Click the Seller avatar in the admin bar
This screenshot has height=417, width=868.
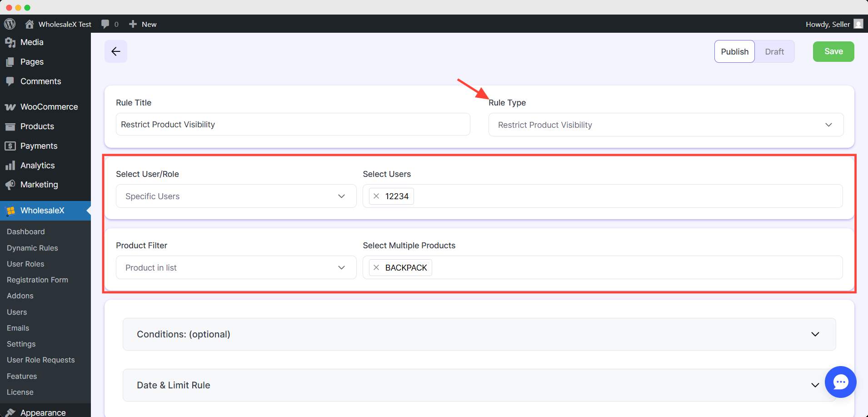point(858,24)
